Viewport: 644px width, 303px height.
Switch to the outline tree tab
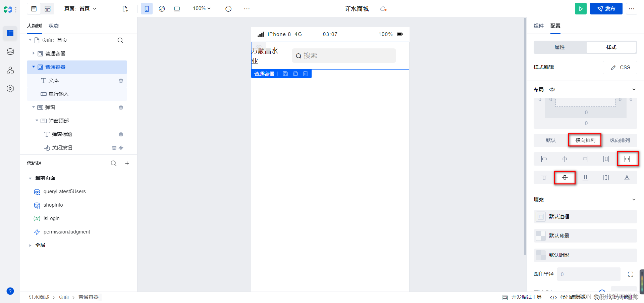tap(34, 26)
